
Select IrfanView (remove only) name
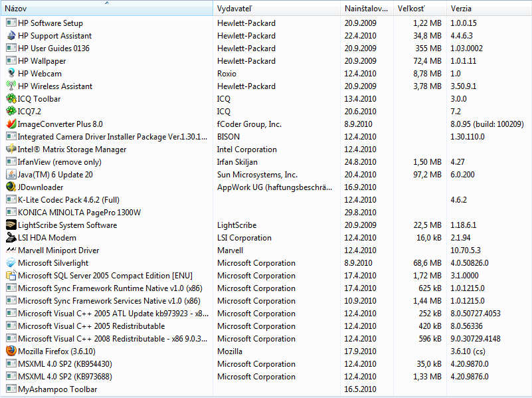coord(59,162)
